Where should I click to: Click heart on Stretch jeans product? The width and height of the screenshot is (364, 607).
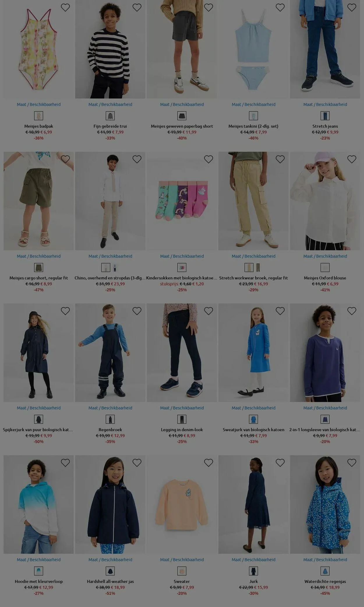point(352,8)
